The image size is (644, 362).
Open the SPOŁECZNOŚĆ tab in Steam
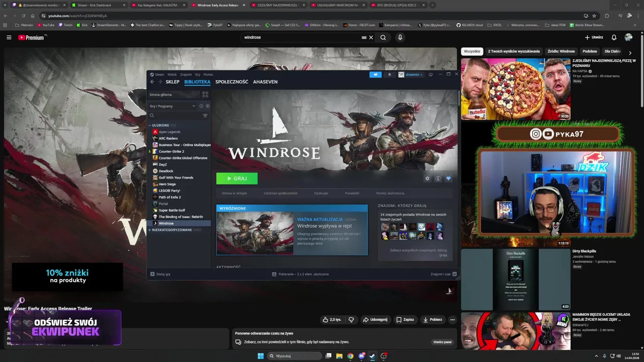click(231, 82)
